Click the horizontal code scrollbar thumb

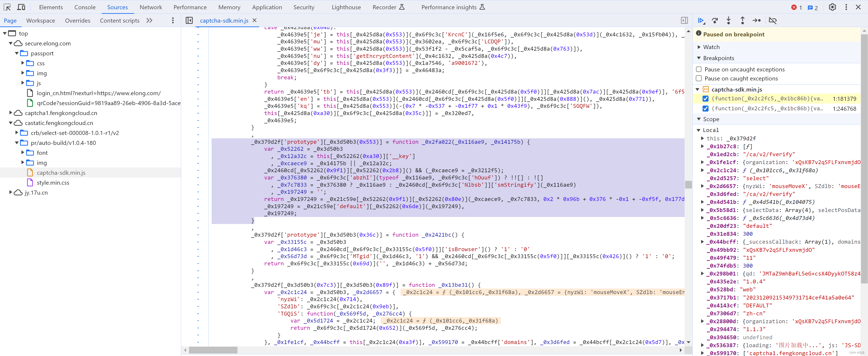(x=213, y=350)
